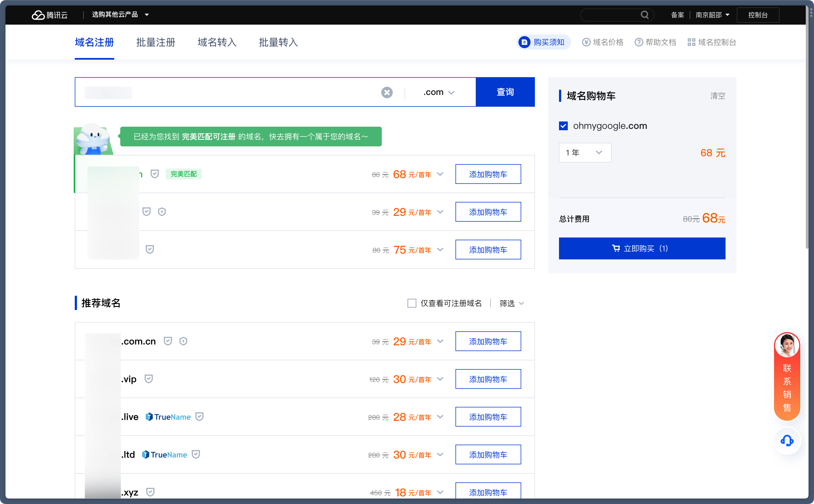Click the top bar search magnifier icon
The width and height of the screenshot is (814, 504).
[x=644, y=15]
